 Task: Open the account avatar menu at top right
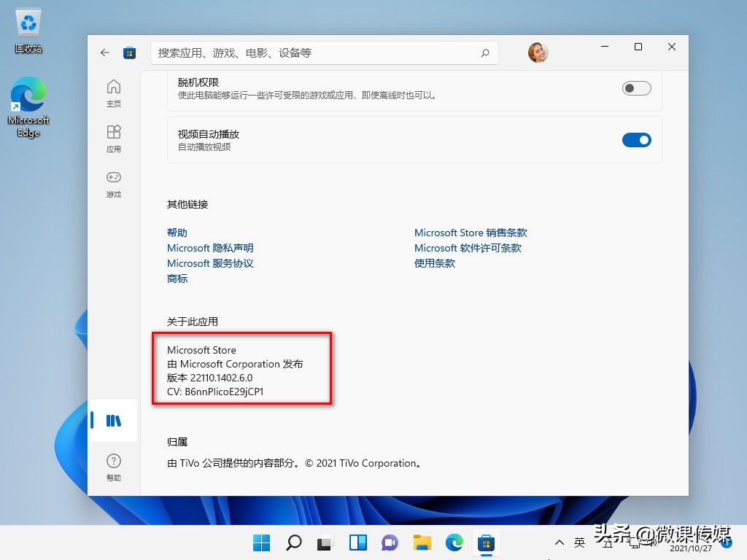click(x=538, y=52)
